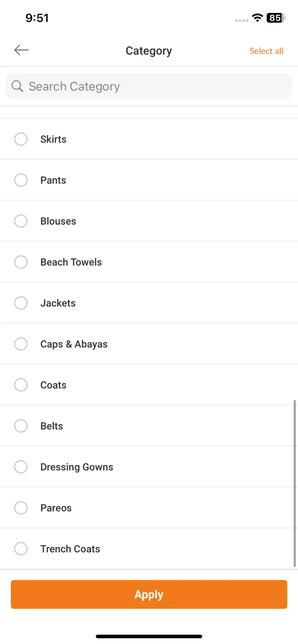The width and height of the screenshot is (298, 644).
Task: Pick Caps & Abayas category
Action: [149, 344]
